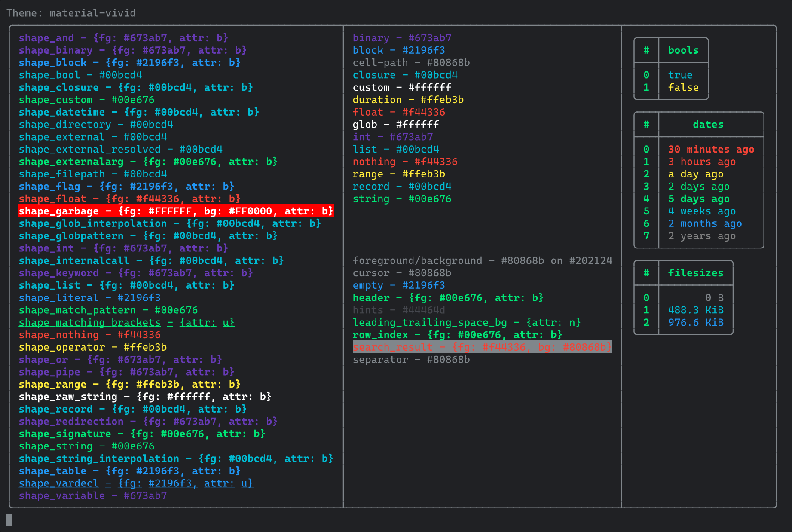Screen dimensions: 792x532
Task: Click the string - #00e676 line
Action: coord(402,199)
